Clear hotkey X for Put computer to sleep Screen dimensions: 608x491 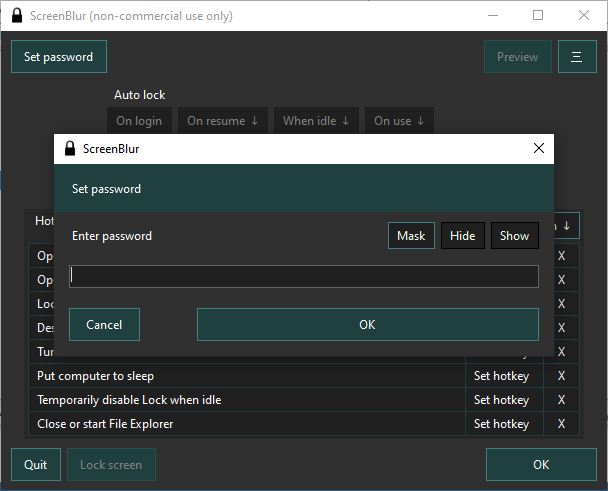tap(561, 376)
